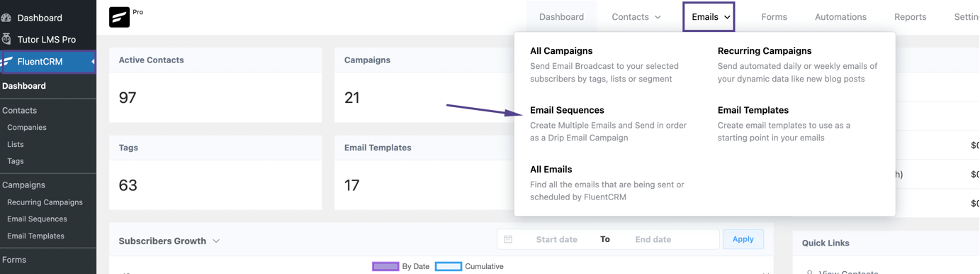The width and height of the screenshot is (980, 274).
Task: Open WordPress Dashboard in sidebar
Action: pyautogui.click(x=40, y=18)
